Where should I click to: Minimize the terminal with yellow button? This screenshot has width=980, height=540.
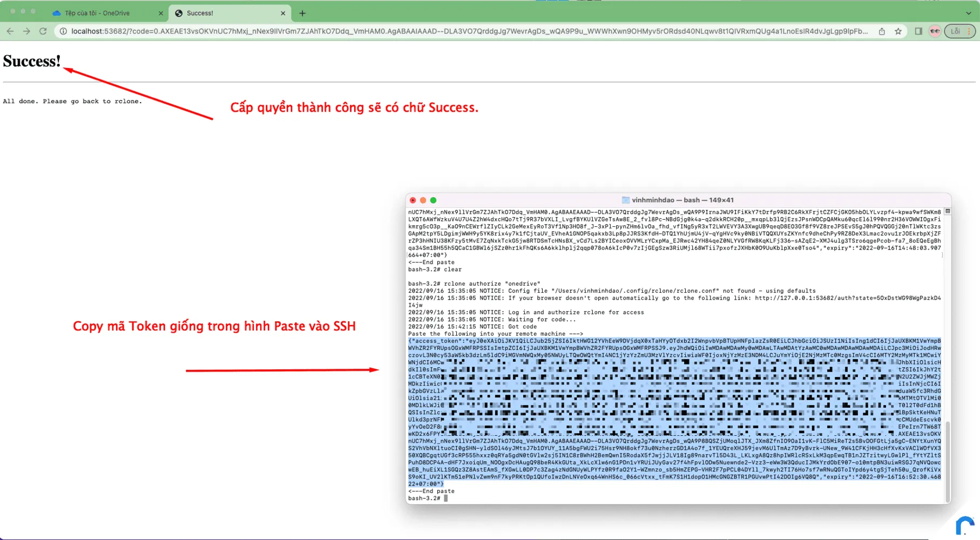423,200
